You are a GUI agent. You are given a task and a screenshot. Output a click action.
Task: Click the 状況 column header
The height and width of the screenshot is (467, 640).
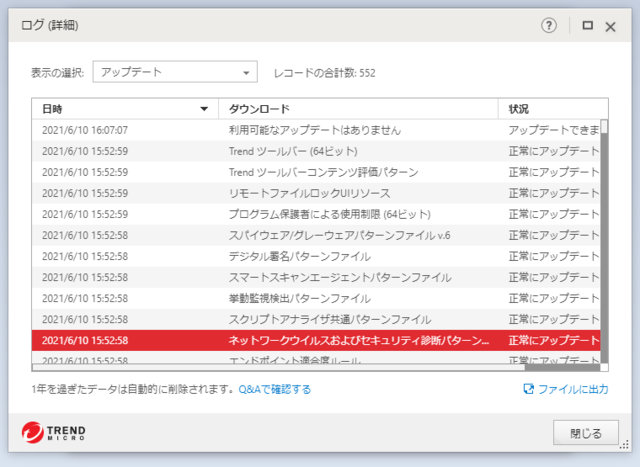coord(553,109)
